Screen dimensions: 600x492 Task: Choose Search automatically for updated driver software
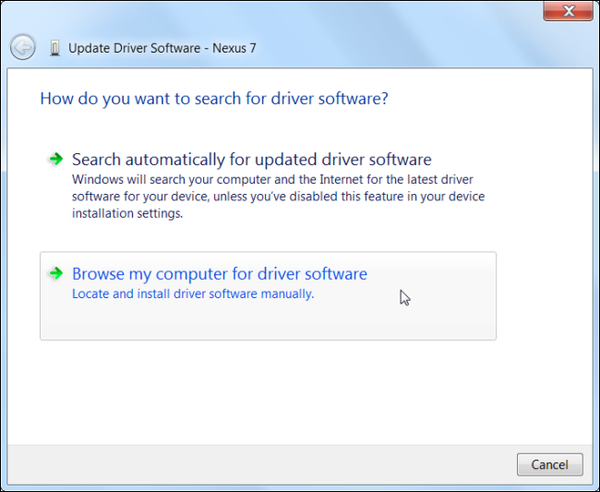click(x=251, y=159)
